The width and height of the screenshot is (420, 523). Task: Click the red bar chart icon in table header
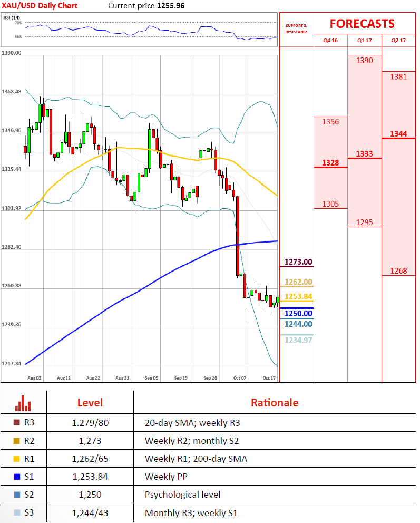pos(23,403)
